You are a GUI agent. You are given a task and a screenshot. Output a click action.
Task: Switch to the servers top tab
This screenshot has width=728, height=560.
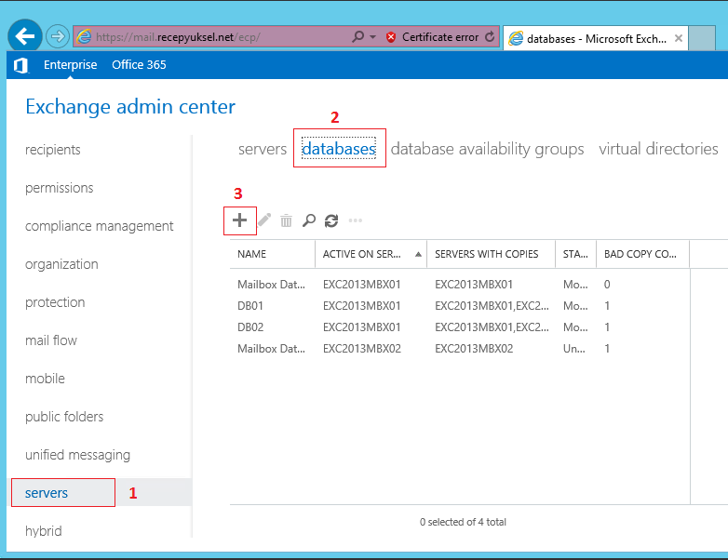[x=263, y=149]
